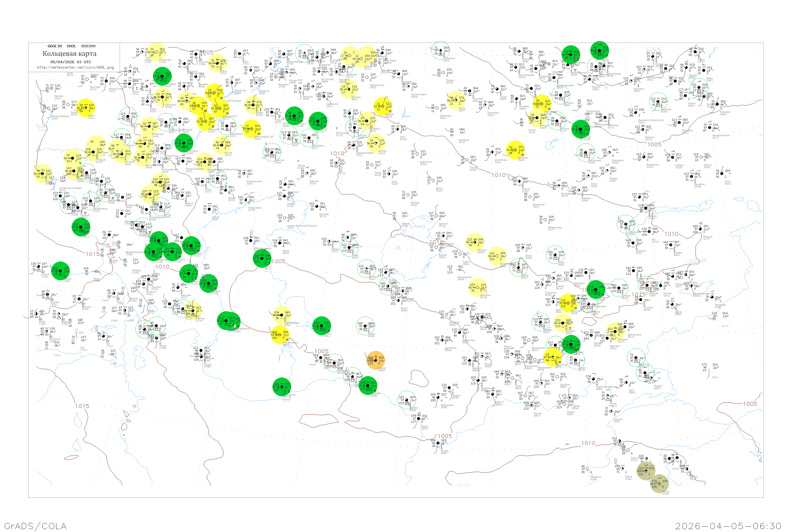The image size is (798, 532).
Task: Click the Cherat 41565 station label
Action: pyautogui.click(x=628, y=478)
